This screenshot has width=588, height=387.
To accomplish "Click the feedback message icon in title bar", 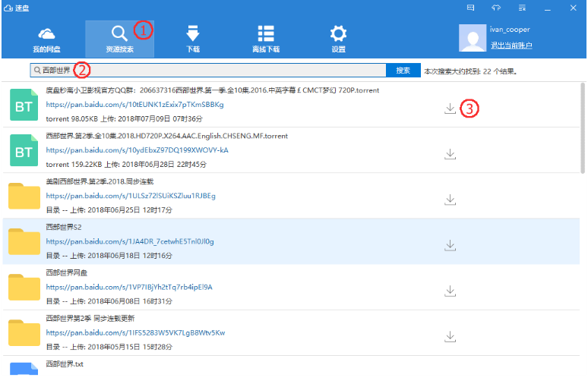I will pos(470,8).
